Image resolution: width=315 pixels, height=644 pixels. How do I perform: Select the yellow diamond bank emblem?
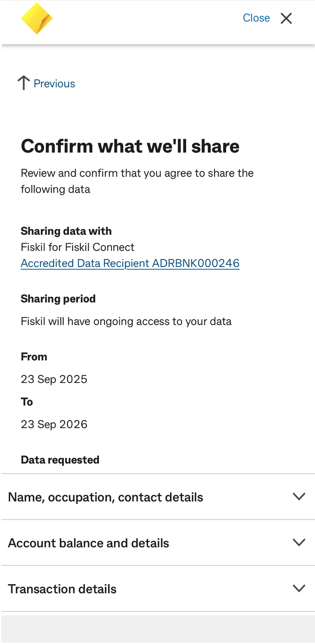[37, 18]
